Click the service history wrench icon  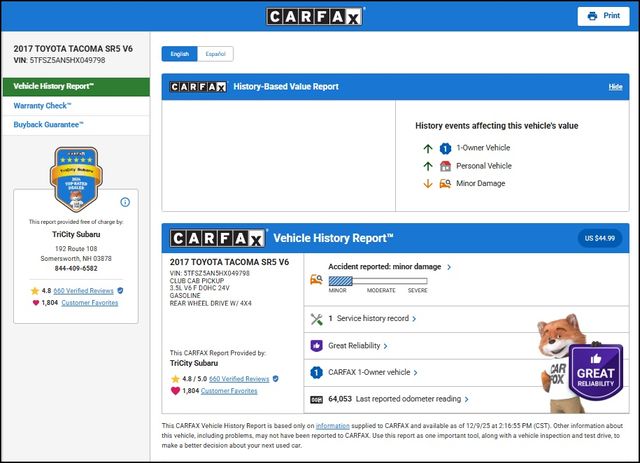point(316,319)
